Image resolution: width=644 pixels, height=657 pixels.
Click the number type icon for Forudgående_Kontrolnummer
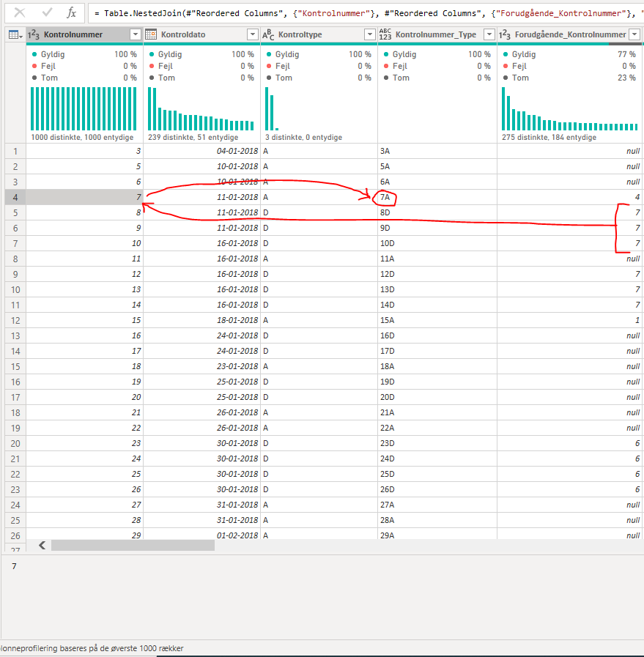coord(505,34)
